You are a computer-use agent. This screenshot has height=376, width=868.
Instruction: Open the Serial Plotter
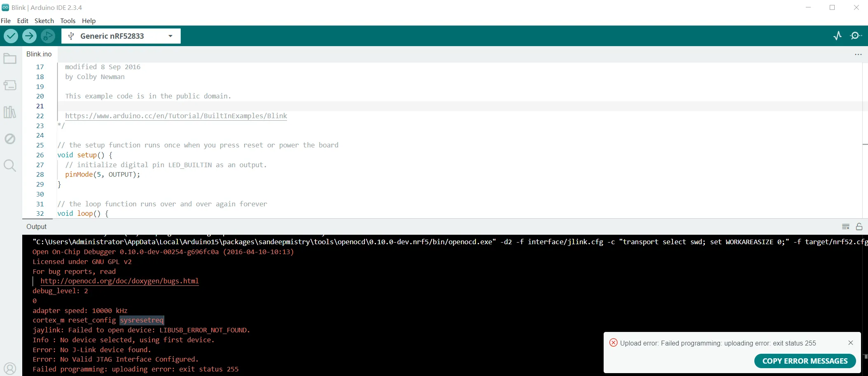[x=838, y=36]
